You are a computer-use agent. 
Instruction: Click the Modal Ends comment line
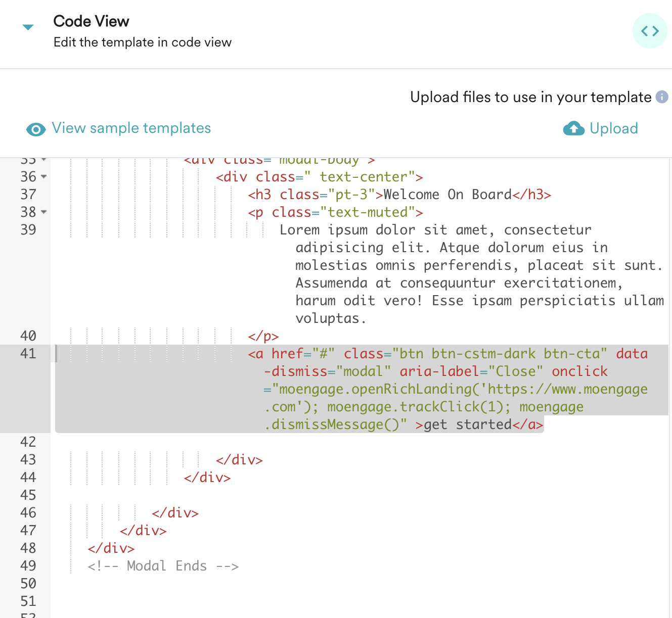pyautogui.click(x=163, y=566)
